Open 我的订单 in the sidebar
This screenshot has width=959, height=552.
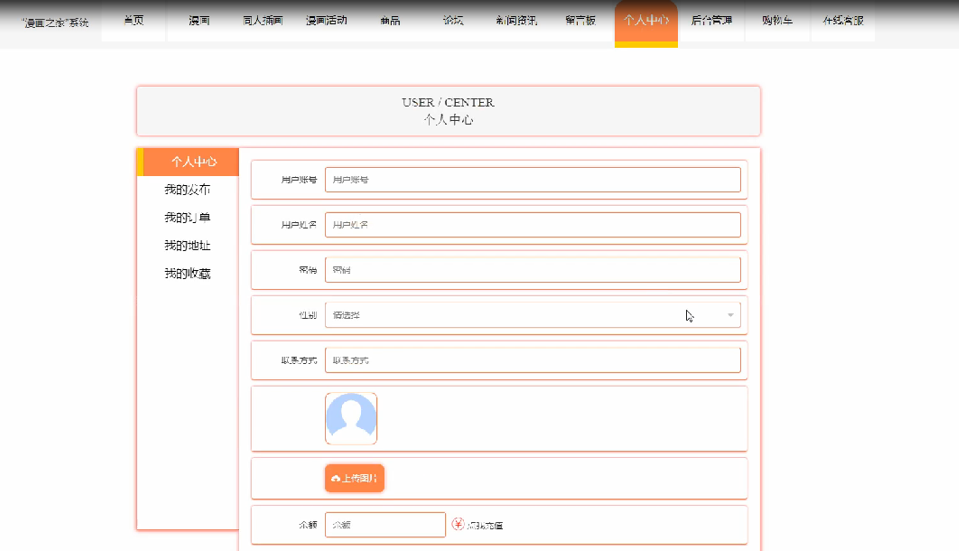click(187, 218)
